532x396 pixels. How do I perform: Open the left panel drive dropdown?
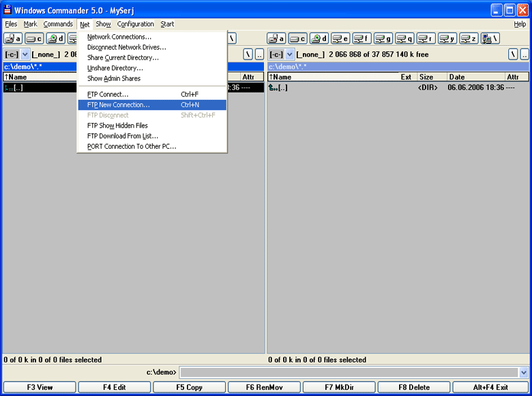pos(25,55)
